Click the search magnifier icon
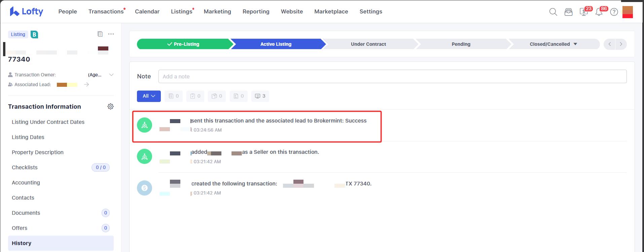The height and width of the screenshot is (252, 644). [x=553, y=12]
